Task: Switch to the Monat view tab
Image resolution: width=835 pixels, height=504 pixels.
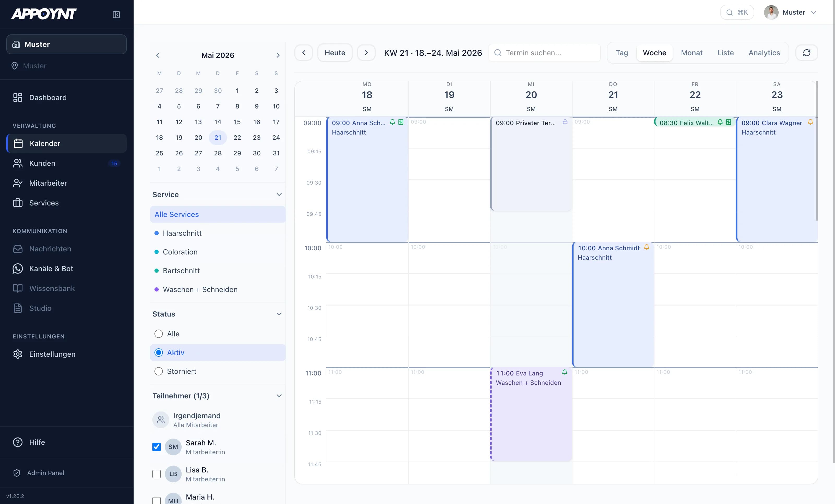Action: coord(692,53)
